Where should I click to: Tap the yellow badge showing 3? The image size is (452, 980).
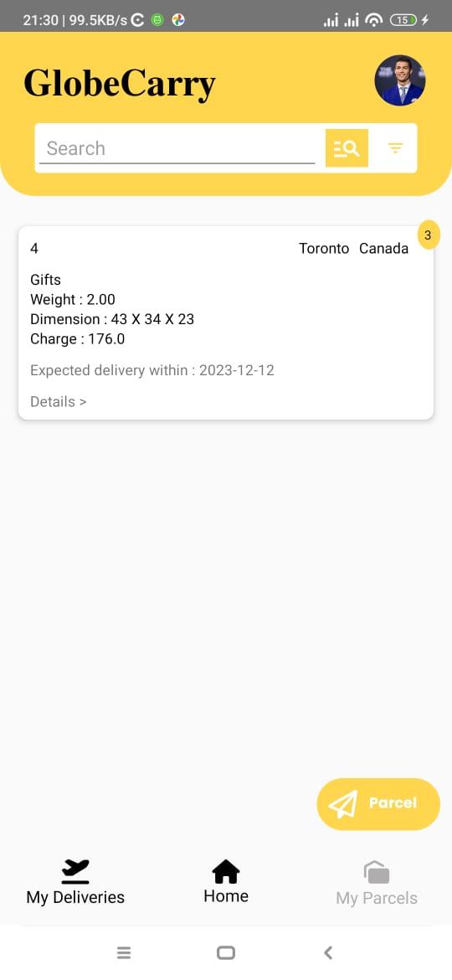pos(429,235)
